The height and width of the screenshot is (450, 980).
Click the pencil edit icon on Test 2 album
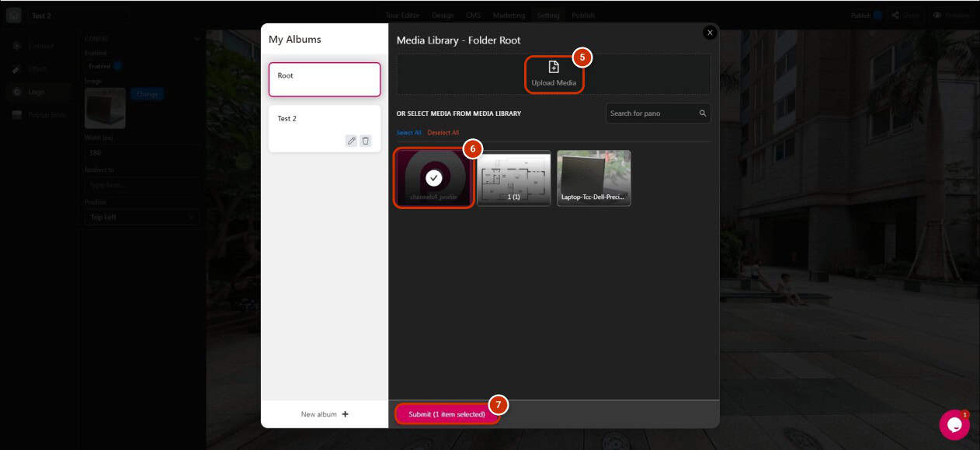click(x=352, y=141)
